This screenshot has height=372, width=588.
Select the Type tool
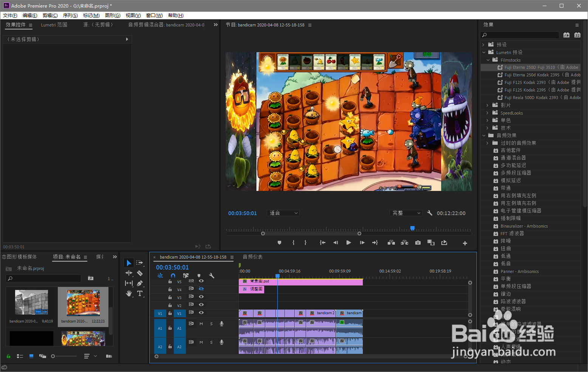pyautogui.click(x=140, y=293)
